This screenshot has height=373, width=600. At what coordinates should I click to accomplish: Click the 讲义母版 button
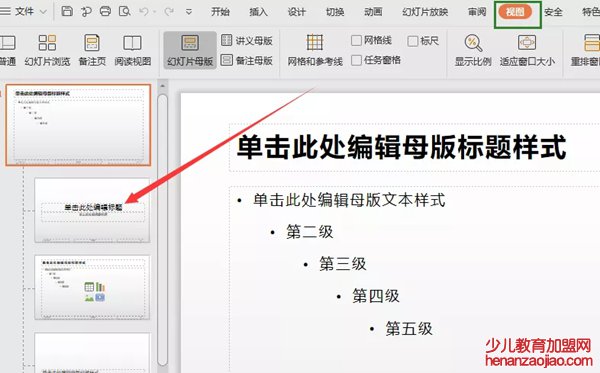[x=247, y=40]
